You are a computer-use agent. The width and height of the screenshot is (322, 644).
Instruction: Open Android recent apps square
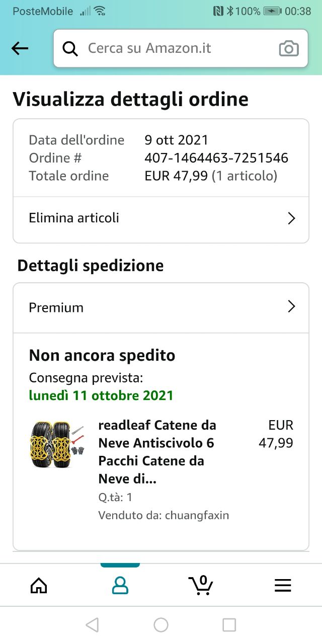click(x=229, y=625)
